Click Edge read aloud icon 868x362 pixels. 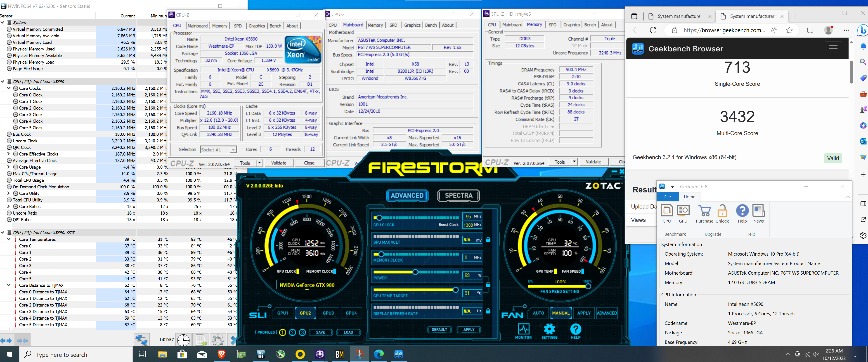pos(774,30)
